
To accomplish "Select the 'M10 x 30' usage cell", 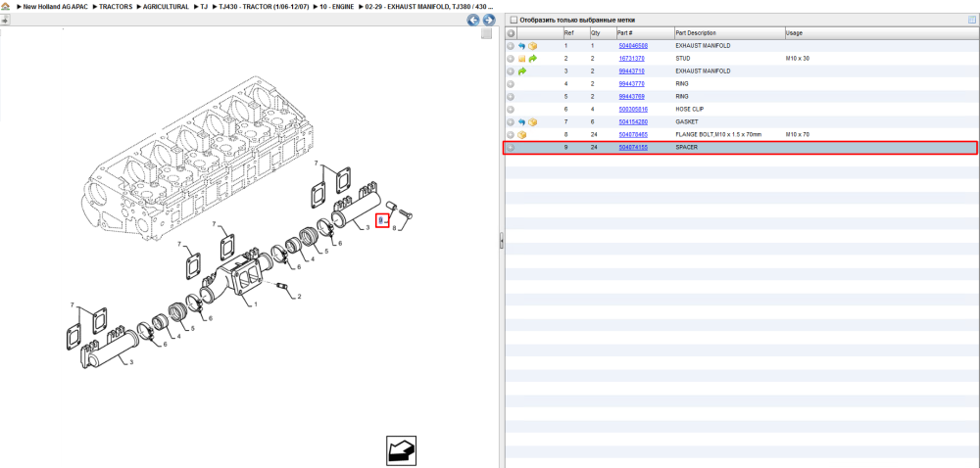I will coord(798,59).
